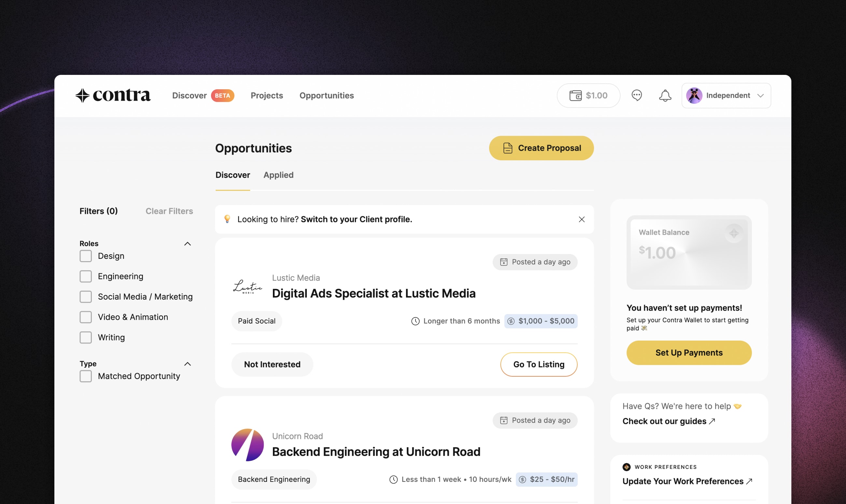Click dollar icon in $25 - $50/hr badge
This screenshot has height=504, width=846.
522,479
